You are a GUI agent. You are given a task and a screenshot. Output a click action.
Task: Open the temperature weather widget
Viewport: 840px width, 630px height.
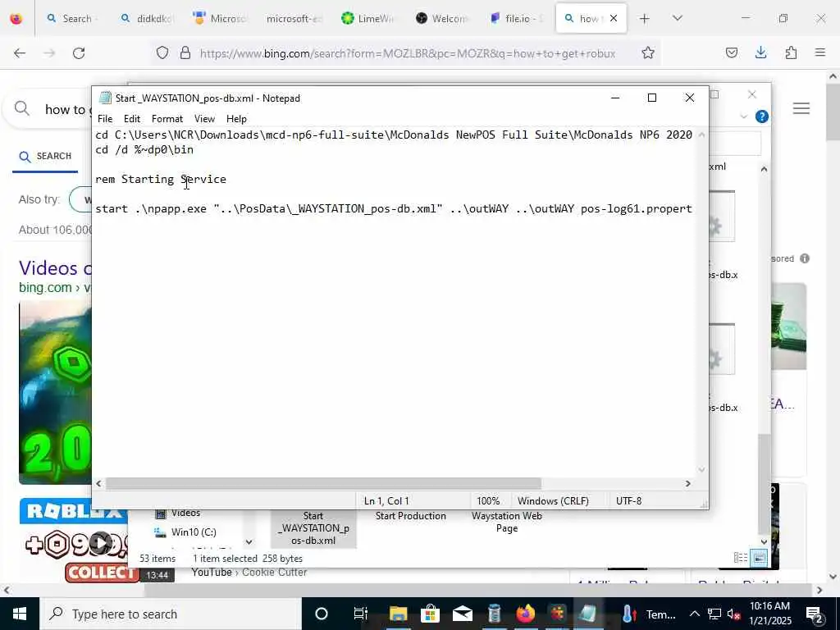coord(650,614)
